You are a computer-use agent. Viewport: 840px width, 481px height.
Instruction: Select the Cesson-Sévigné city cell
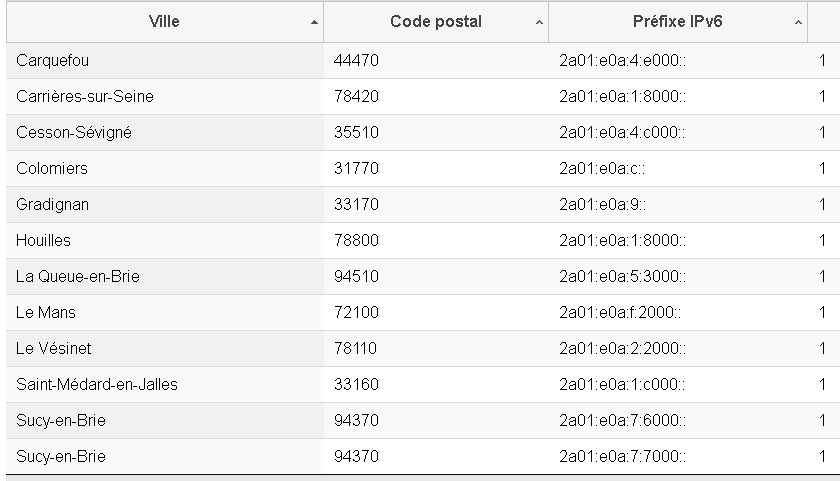point(74,133)
